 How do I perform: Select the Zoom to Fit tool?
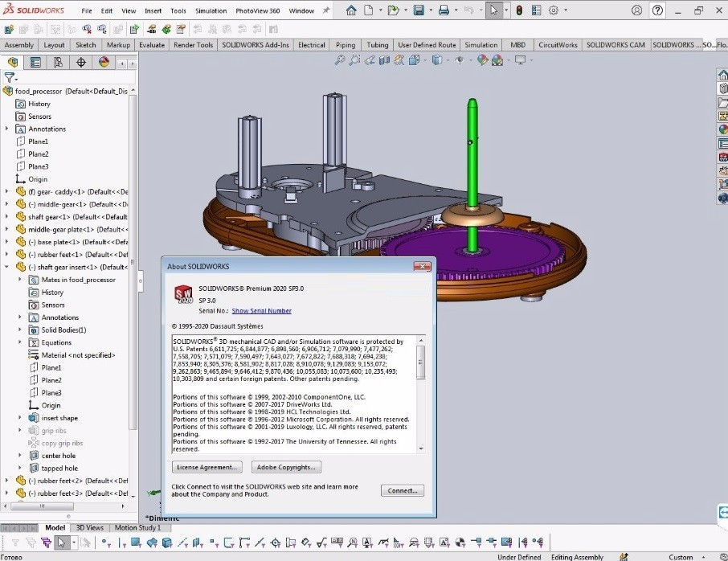click(339, 59)
